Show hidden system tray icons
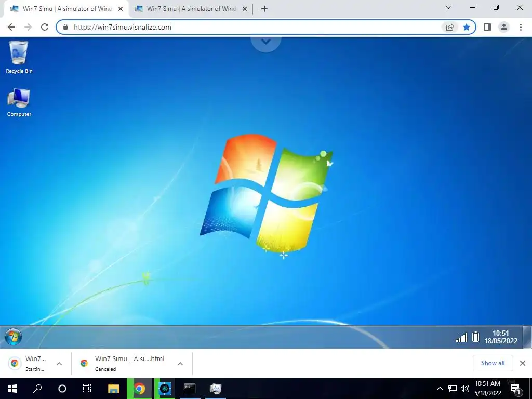This screenshot has height=399, width=532. click(440, 389)
